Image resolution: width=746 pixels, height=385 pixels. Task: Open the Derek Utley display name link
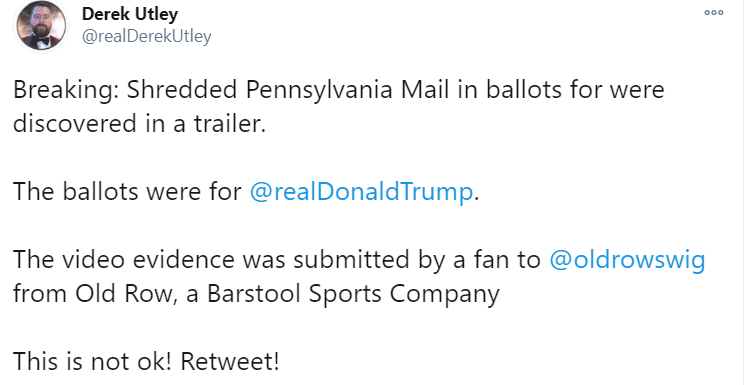point(130,14)
